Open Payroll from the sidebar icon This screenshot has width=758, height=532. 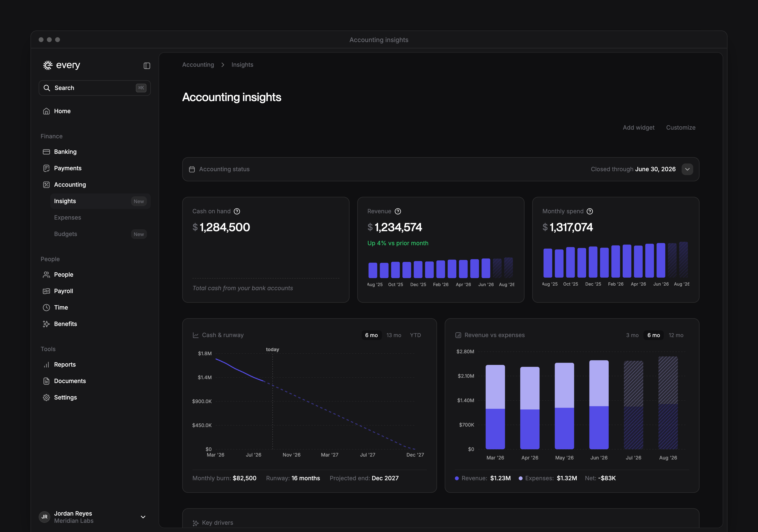[x=46, y=291]
